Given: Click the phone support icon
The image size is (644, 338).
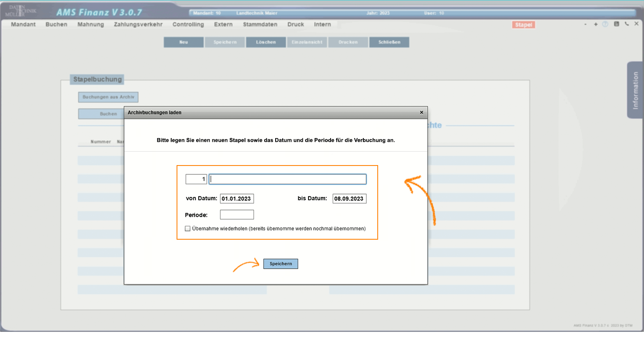Looking at the screenshot, I should point(627,24).
